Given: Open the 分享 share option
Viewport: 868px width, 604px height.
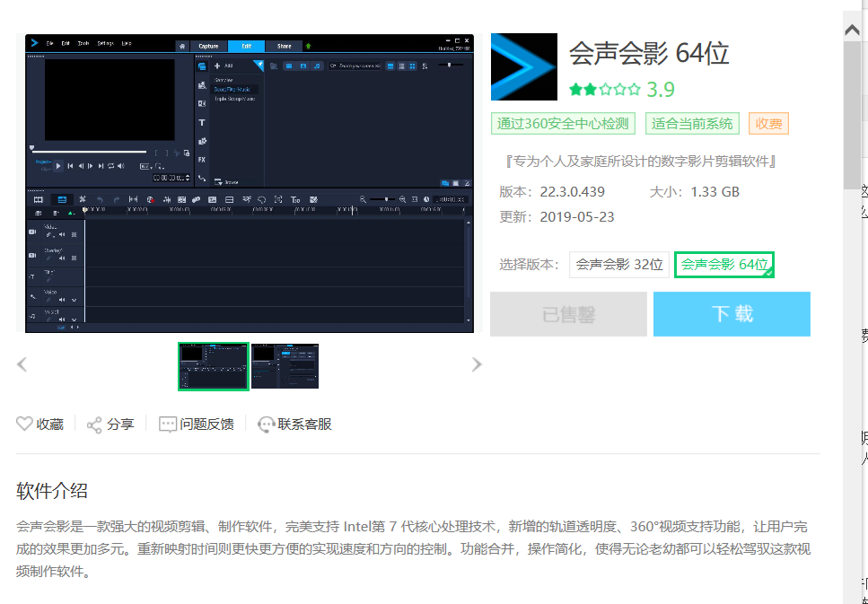Looking at the screenshot, I should 110,425.
